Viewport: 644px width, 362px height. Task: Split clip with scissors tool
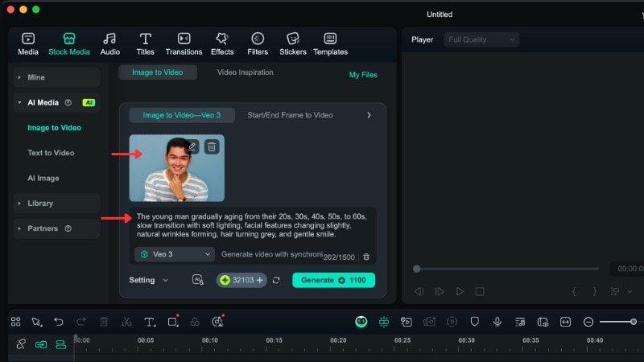pos(126,322)
